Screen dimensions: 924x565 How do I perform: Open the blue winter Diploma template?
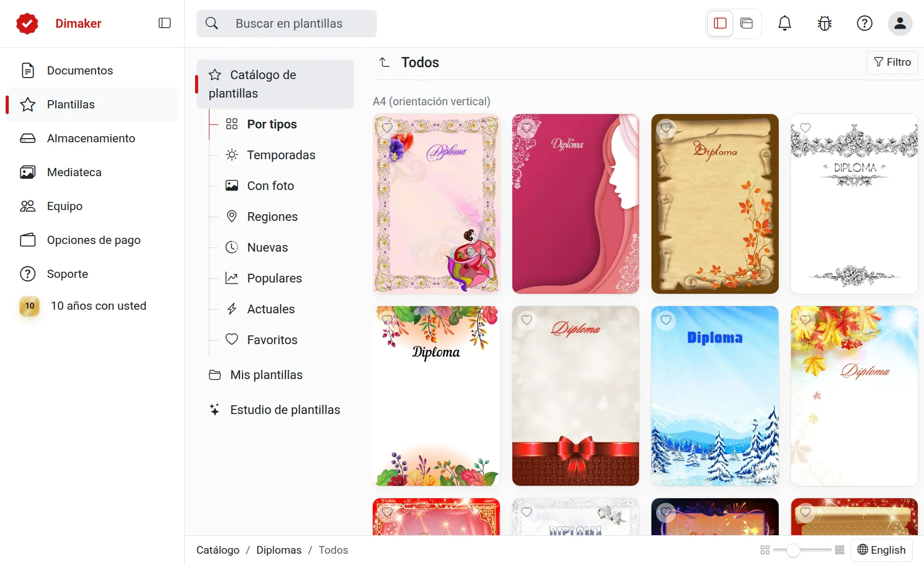pos(715,396)
